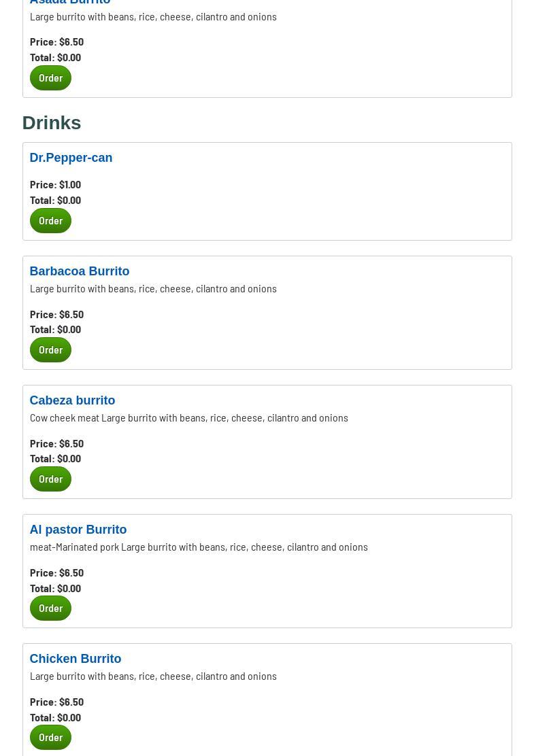Order the Dr.Pepper-can drink
The image size is (534, 756).
pyautogui.click(x=50, y=220)
